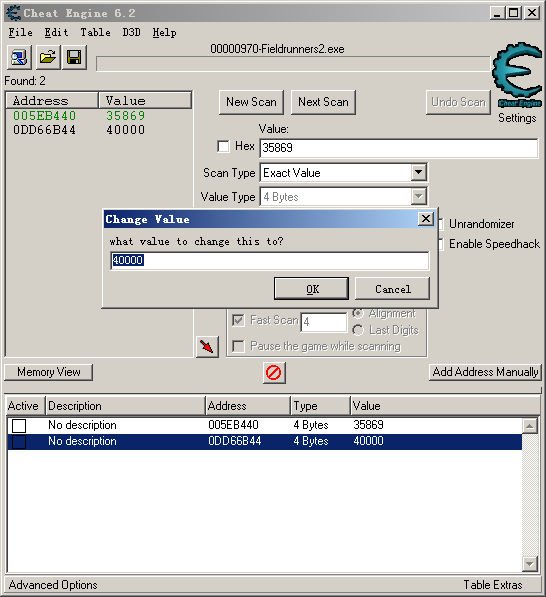The height and width of the screenshot is (597, 546).
Task: Click the found value 40000
Action: tap(126, 130)
